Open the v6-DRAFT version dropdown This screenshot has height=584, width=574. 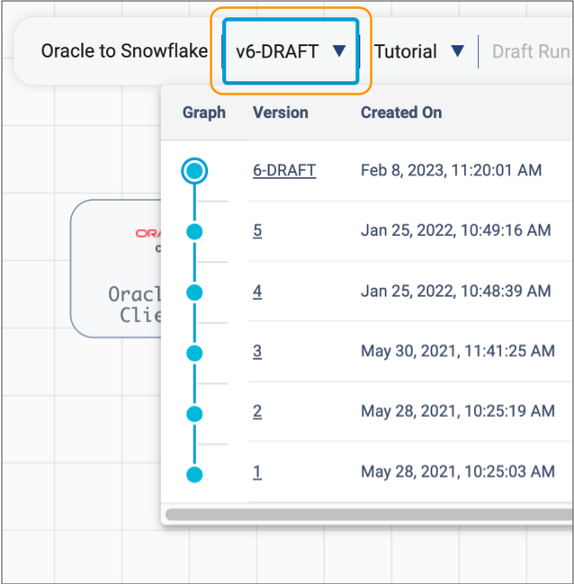pyautogui.click(x=291, y=51)
